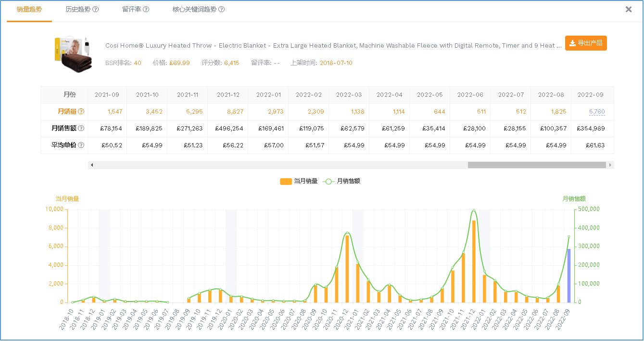644x341 pixels.
Task: Click help icon beside 核心关键词趋势
Action: [x=221, y=10]
